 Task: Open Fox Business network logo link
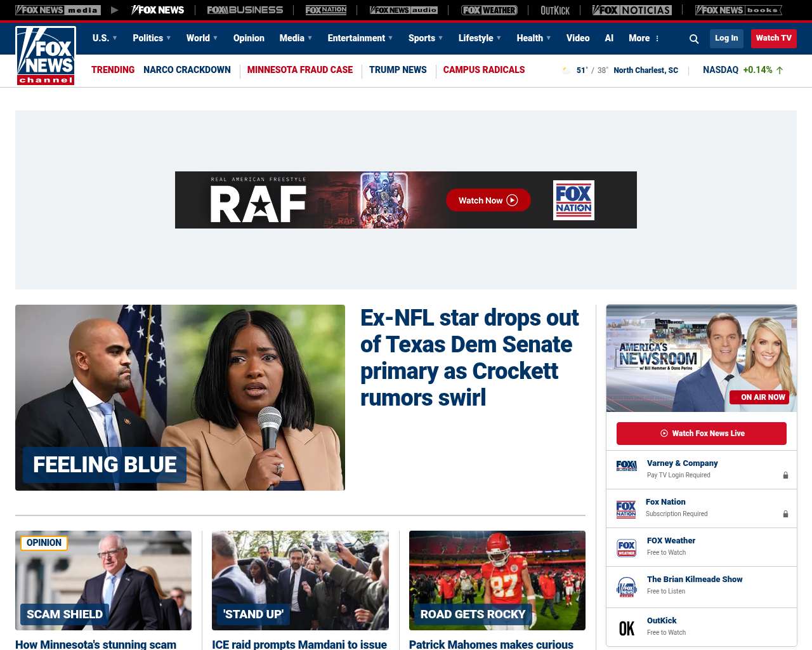[245, 10]
